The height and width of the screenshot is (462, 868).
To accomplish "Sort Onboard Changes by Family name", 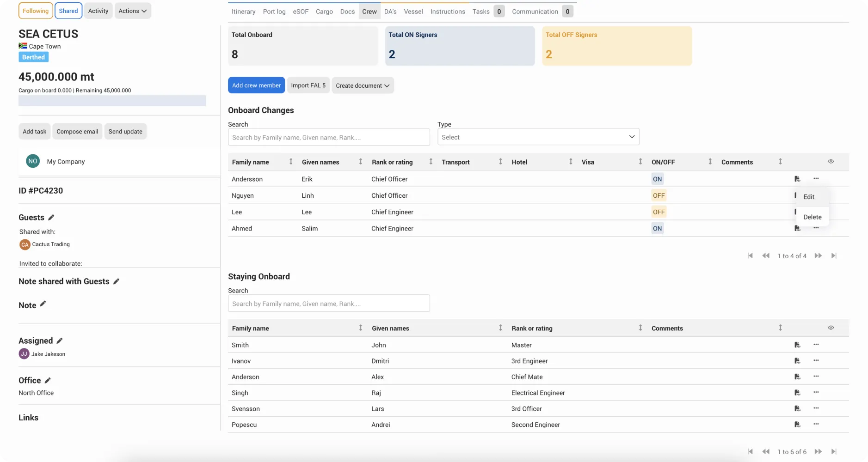I will [291, 161].
